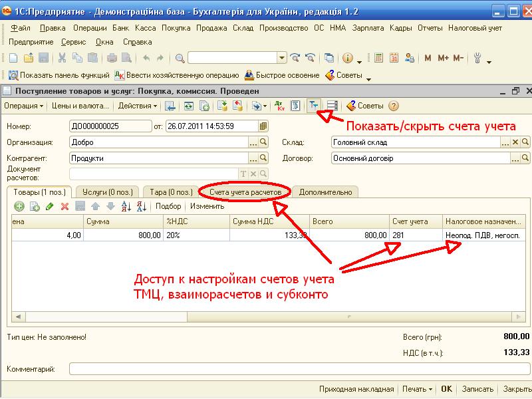Switch to the Дополнительно tab

[325, 192]
